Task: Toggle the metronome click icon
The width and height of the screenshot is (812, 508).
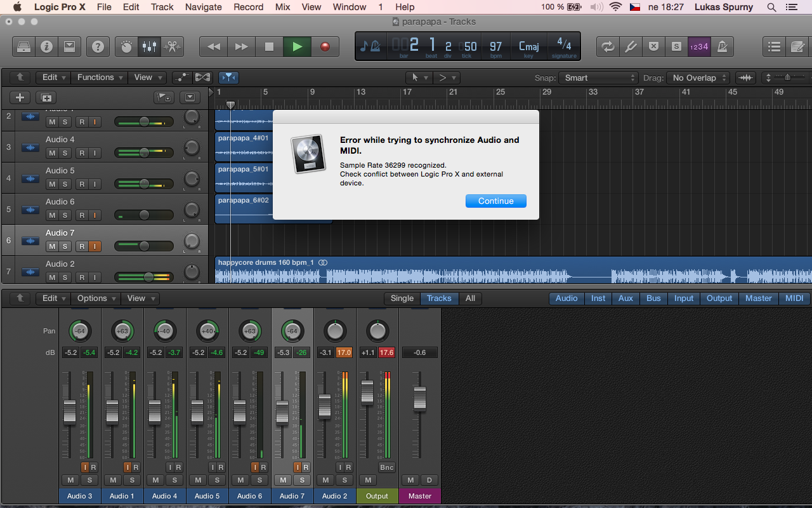Action: [x=722, y=47]
